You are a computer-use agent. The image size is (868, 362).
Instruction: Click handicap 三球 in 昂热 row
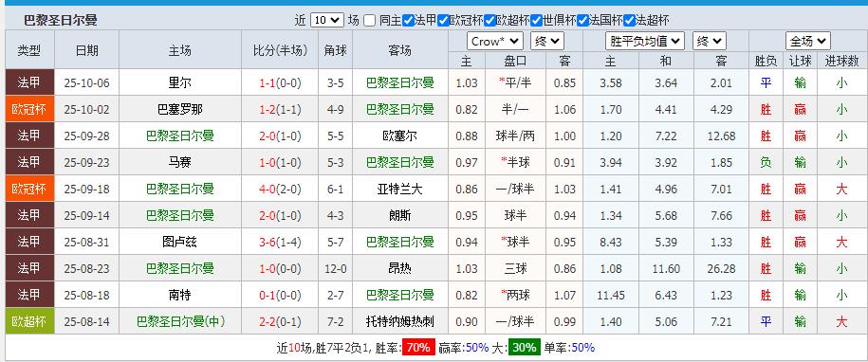coord(515,268)
